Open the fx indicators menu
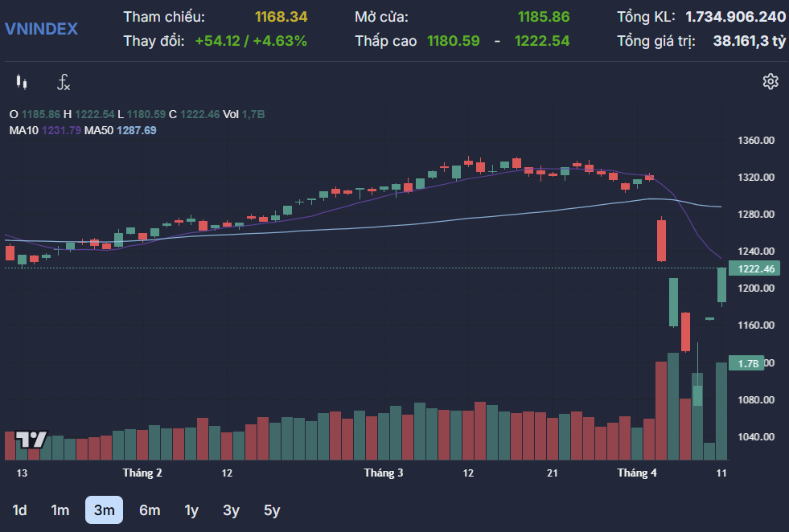The image size is (789, 532). pos(64,82)
